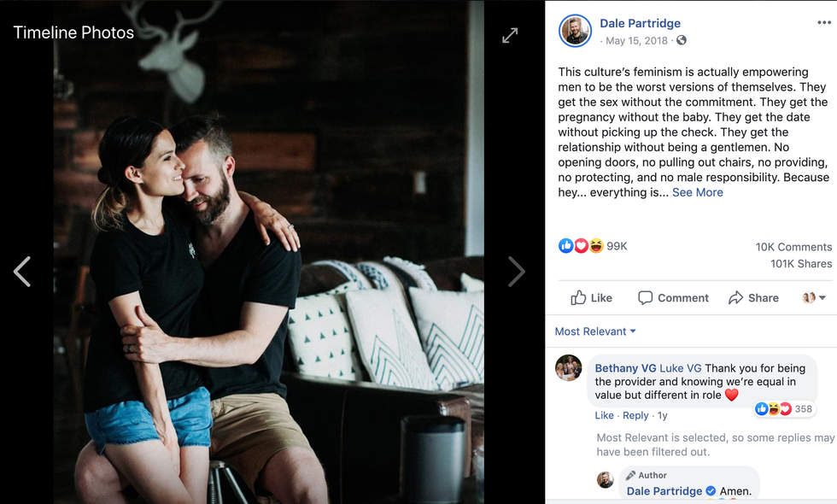Open the post options three-dot menu
The width and height of the screenshot is (837, 504).
click(x=823, y=24)
